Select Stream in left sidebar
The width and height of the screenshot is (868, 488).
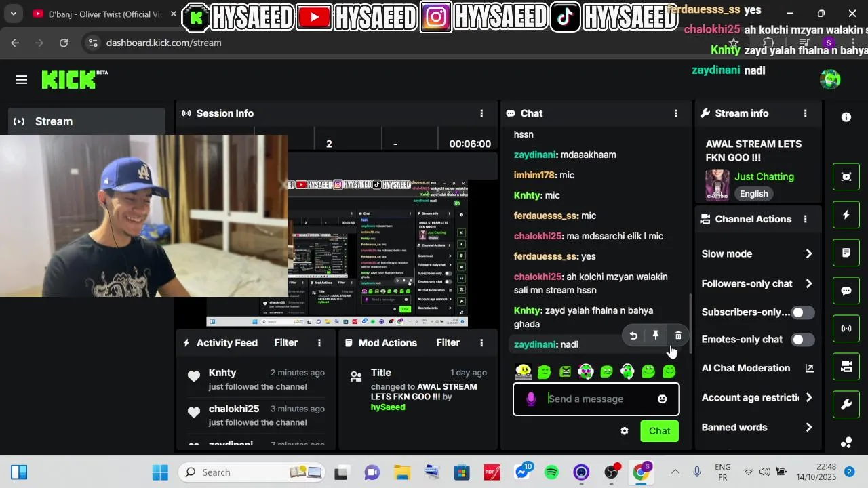87,121
